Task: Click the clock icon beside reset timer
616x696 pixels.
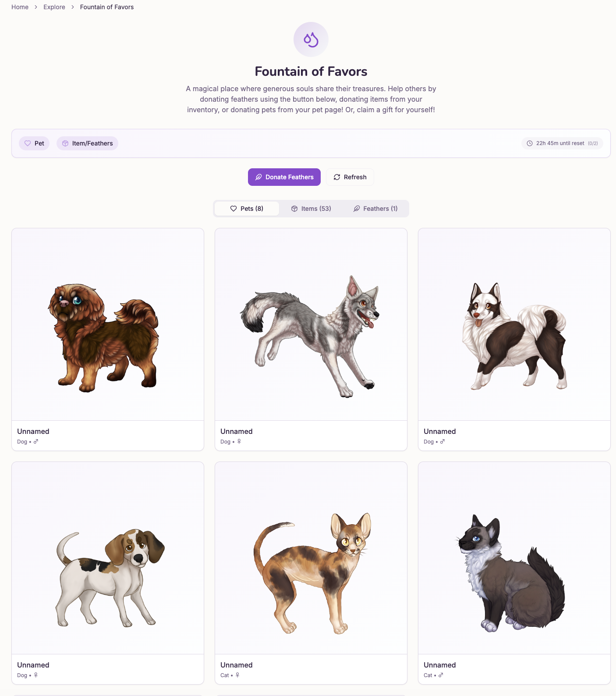Action: (x=530, y=143)
